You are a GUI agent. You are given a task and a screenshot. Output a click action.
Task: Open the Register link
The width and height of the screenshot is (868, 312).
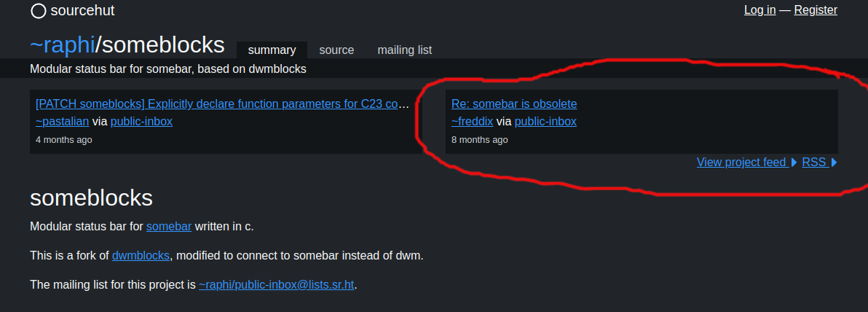click(x=816, y=10)
